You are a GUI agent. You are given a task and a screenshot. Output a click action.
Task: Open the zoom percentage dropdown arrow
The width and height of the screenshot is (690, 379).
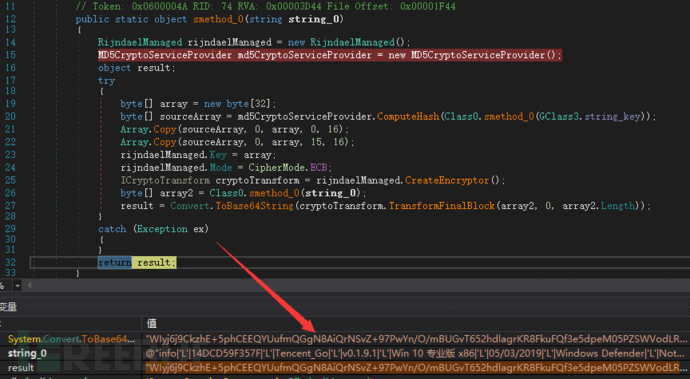pos(17,286)
